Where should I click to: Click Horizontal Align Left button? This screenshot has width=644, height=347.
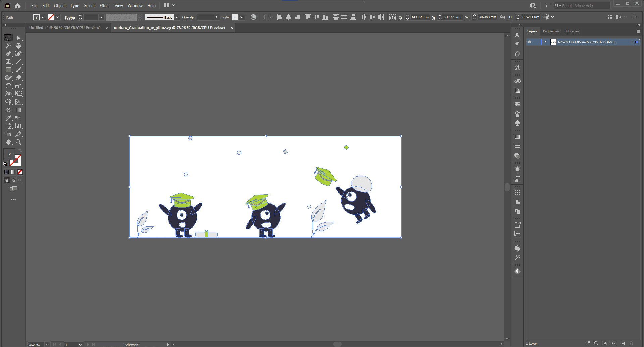coord(280,17)
